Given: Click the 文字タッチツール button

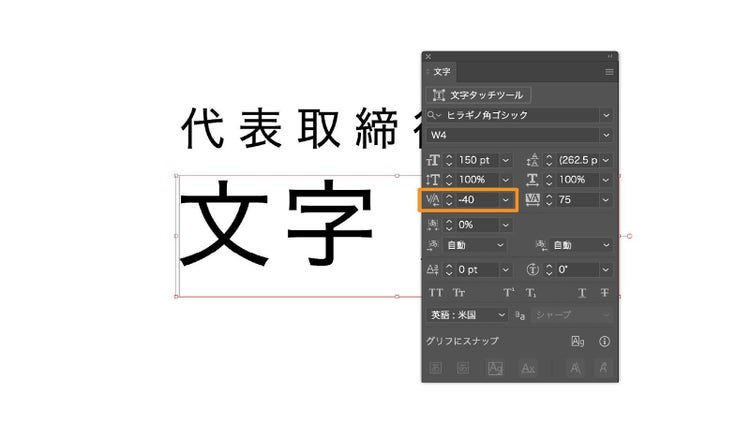Looking at the screenshot, I should point(478,95).
